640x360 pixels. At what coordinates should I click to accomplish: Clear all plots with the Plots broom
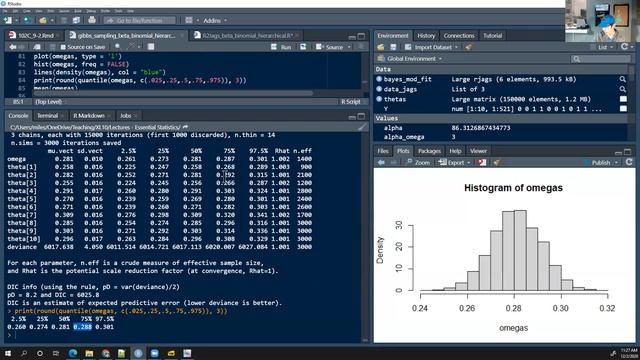coord(496,162)
